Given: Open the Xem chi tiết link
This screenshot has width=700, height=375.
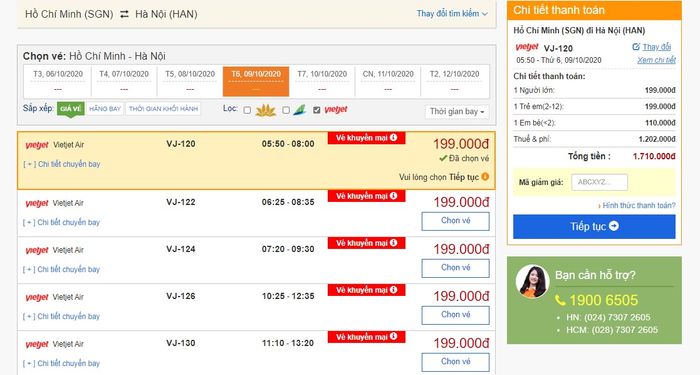Looking at the screenshot, I should click(x=656, y=60).
